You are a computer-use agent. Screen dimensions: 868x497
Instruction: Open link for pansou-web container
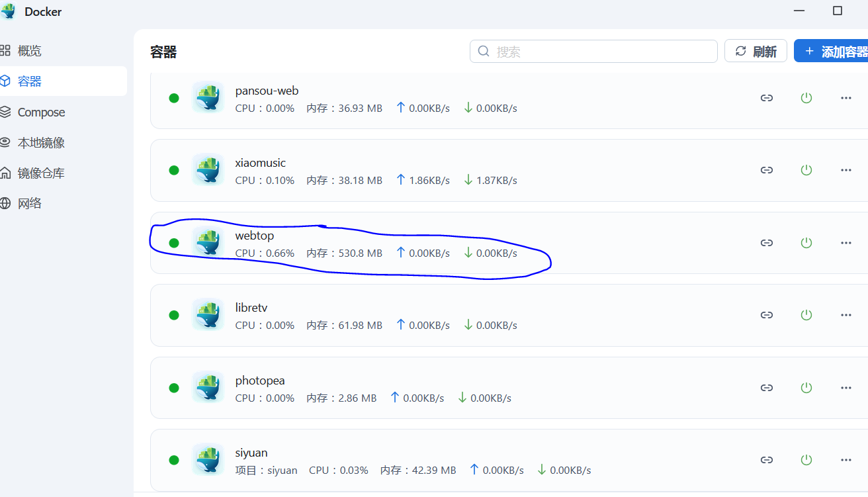pyautogui.click(x=767, y=98)
